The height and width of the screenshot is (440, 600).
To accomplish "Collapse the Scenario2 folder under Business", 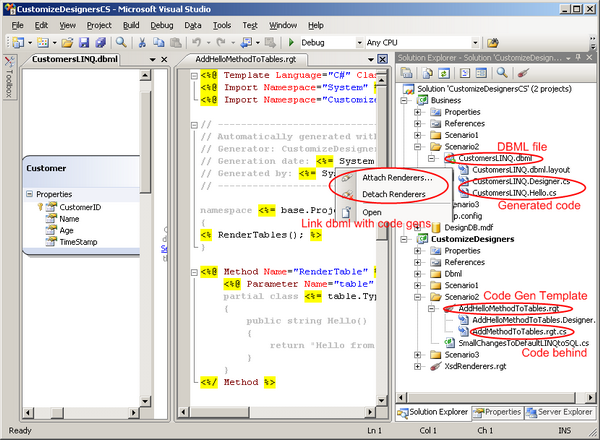I will [x=417, y=147].
